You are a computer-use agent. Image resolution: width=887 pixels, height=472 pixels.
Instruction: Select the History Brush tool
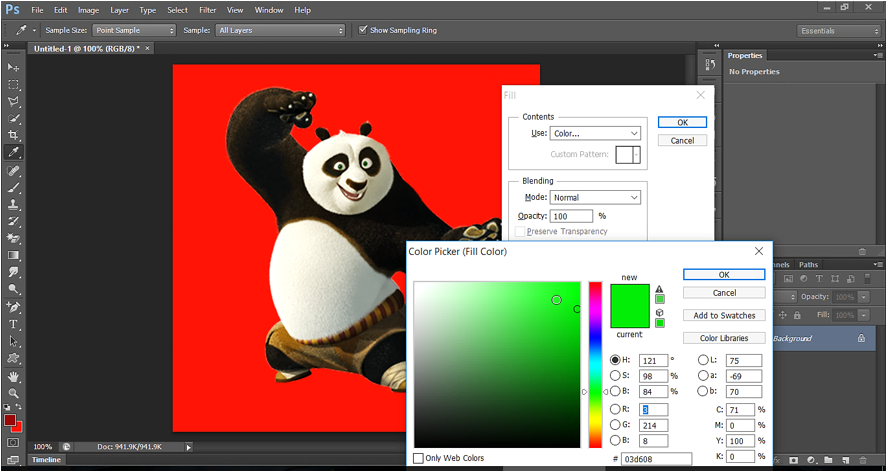[13, 221]
